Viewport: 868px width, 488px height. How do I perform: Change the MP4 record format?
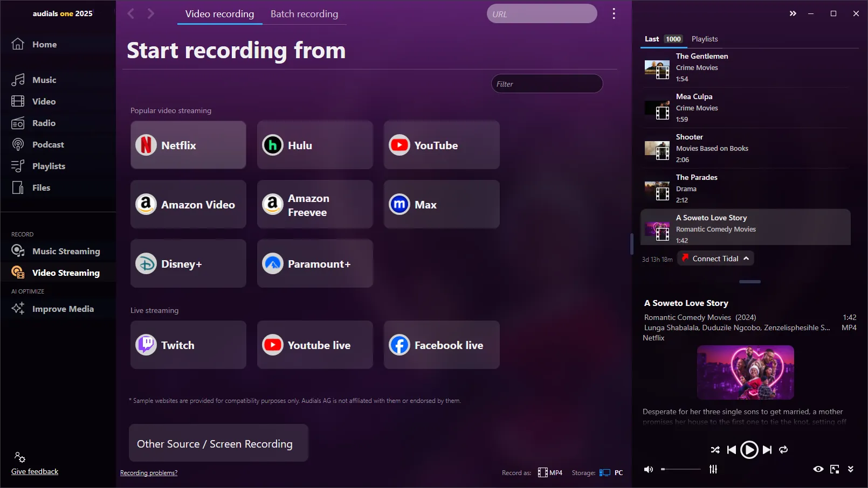point(550,472)
